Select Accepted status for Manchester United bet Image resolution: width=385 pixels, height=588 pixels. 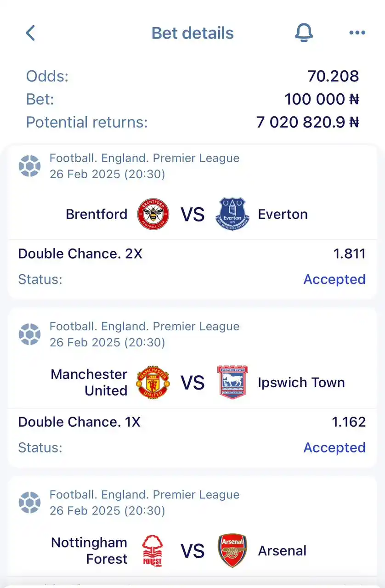[x=334, y=447]
